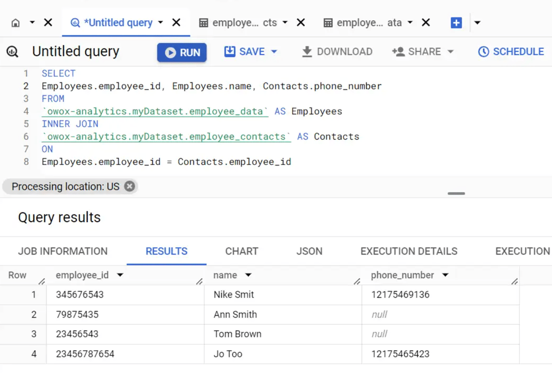Click INNER JOIN on line 5

coord(70,124)
